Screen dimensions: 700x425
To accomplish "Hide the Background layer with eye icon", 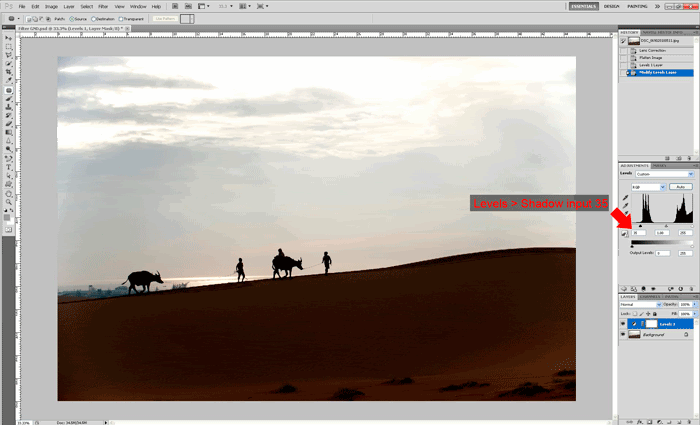I will tap(623, 334).
